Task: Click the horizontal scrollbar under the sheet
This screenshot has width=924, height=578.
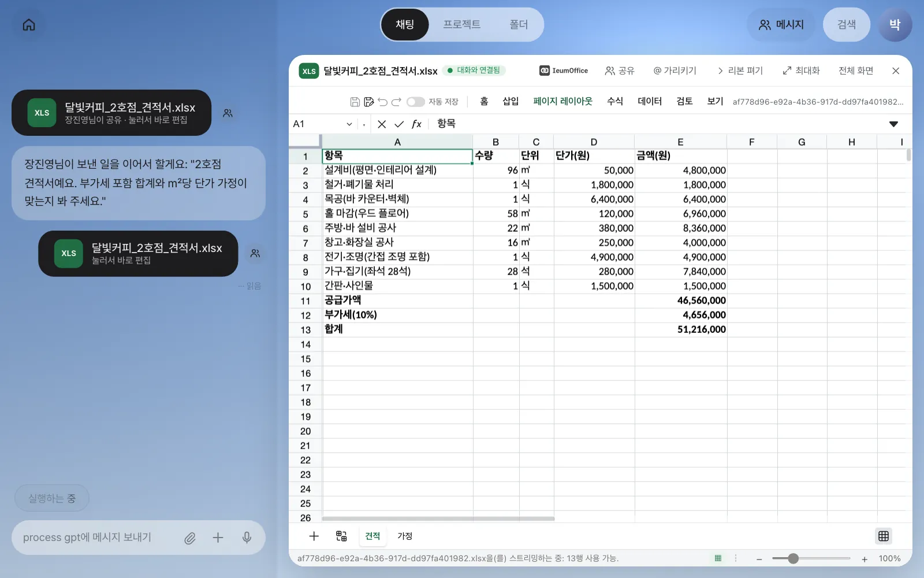Action: pyautogui.click(x=438, y=518)
